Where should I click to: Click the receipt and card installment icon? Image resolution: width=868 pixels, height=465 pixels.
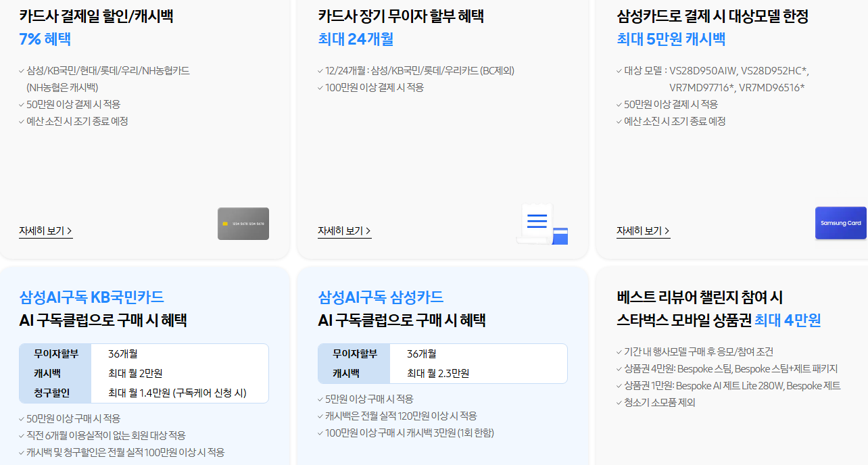tap(542, 224)
